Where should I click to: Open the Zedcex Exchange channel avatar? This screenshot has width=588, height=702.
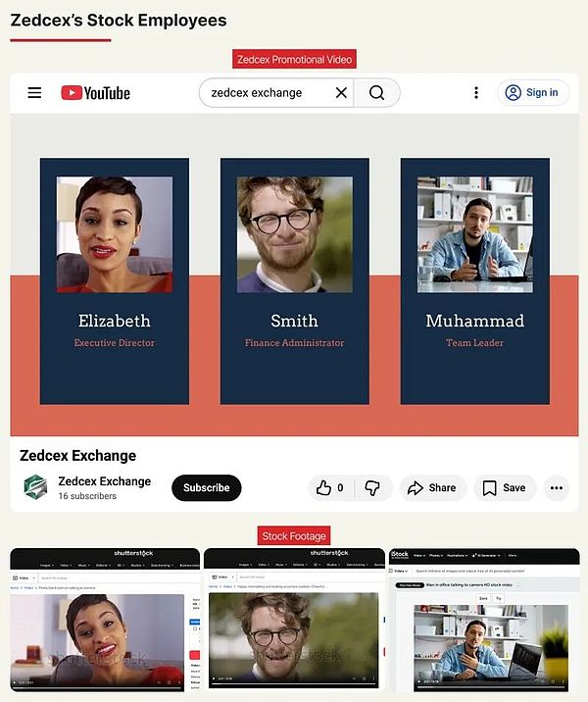(x=35, y=487)
